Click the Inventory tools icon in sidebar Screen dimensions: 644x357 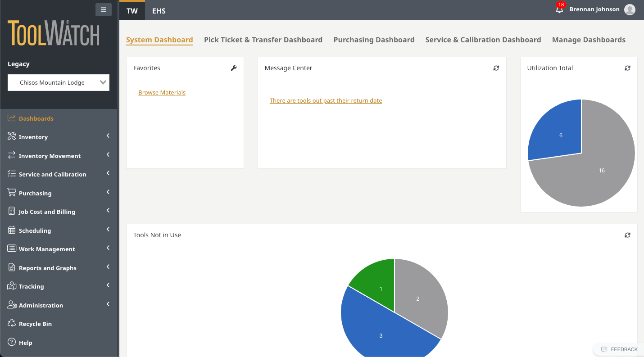pyautogui.click(x=12, y=136)
